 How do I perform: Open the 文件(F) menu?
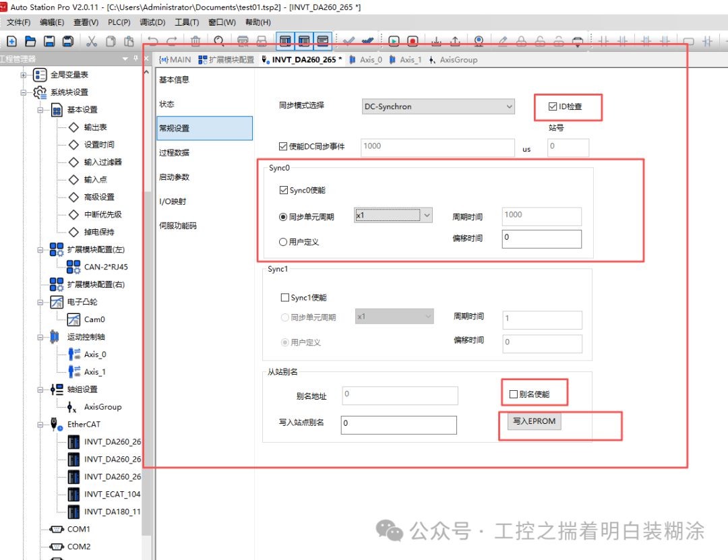click(x=19, y=22)
